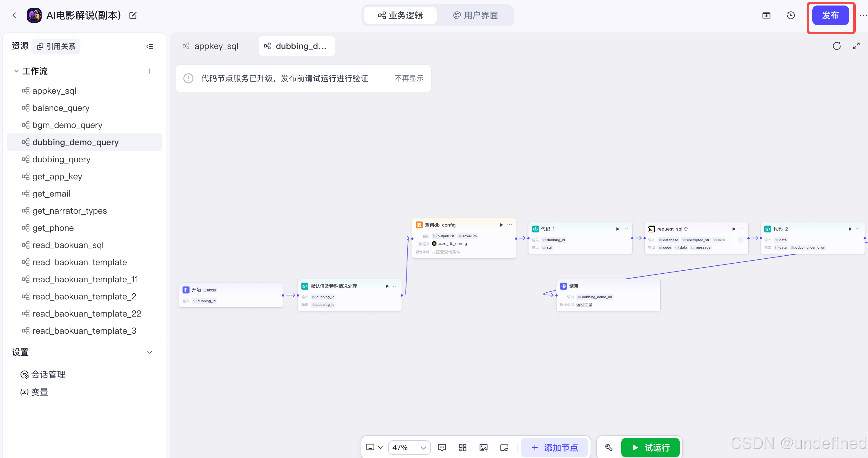Click the 发布 publish button
868x458 pixels.
point(831,15)
